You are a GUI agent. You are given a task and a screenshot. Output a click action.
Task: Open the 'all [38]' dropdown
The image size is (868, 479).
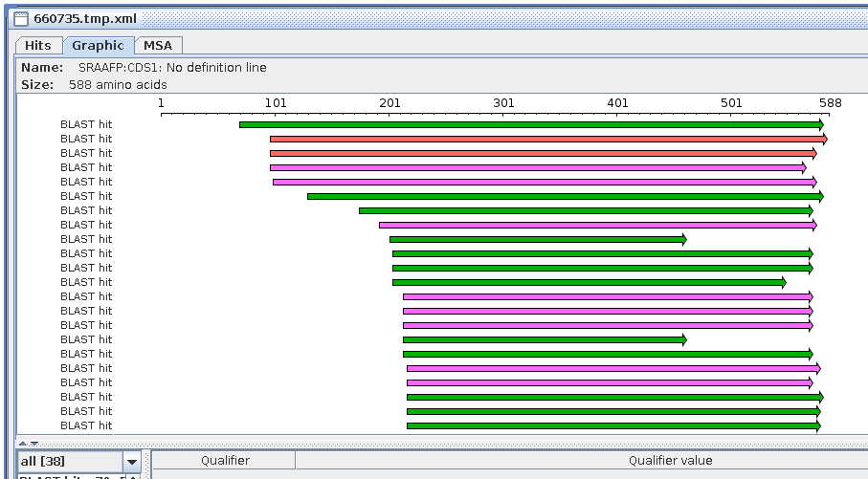[68, 461]
